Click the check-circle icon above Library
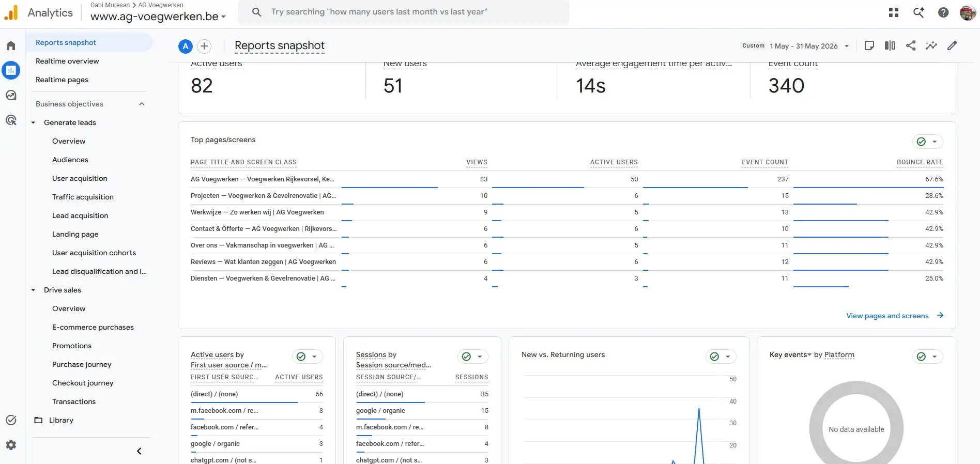980x464 pixels. pos(11,420)
